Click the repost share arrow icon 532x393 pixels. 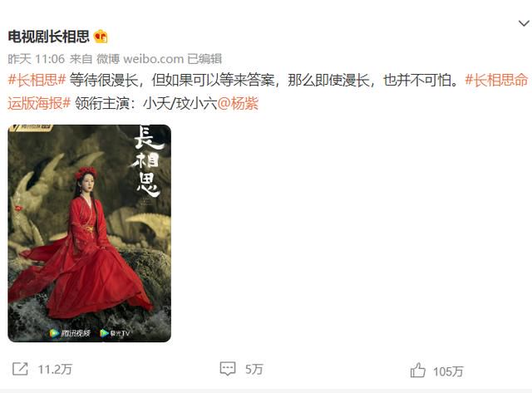coord(20,369)
